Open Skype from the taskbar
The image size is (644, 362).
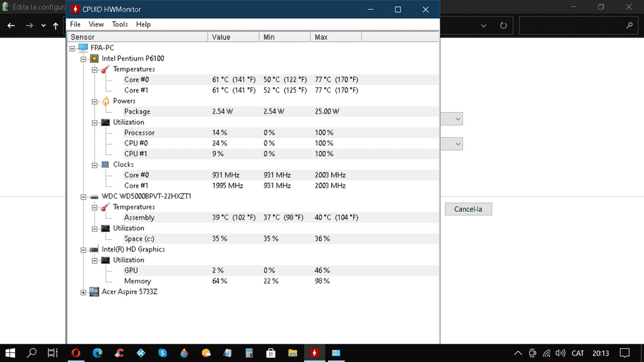click(163, 353)
